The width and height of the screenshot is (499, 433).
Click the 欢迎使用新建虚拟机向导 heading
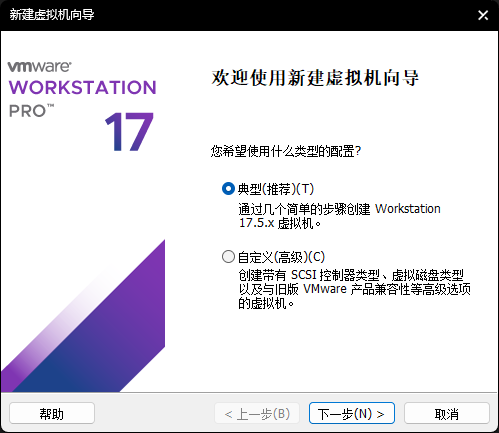(x=315, y=78)
